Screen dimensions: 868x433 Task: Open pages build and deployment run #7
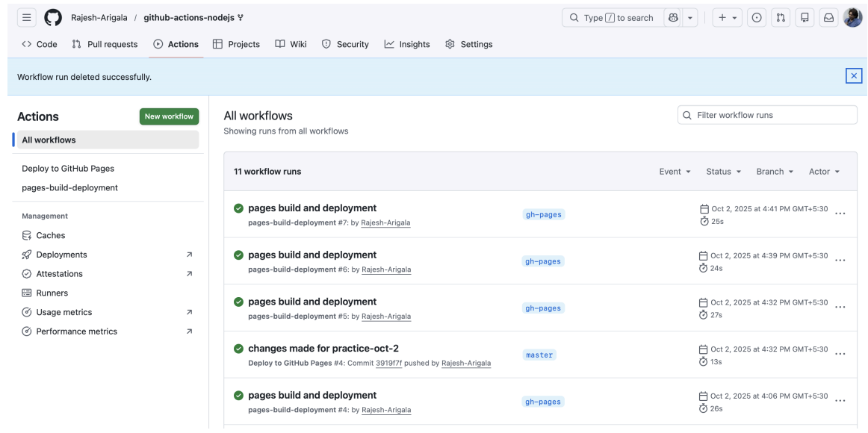[x=312, y=208]
